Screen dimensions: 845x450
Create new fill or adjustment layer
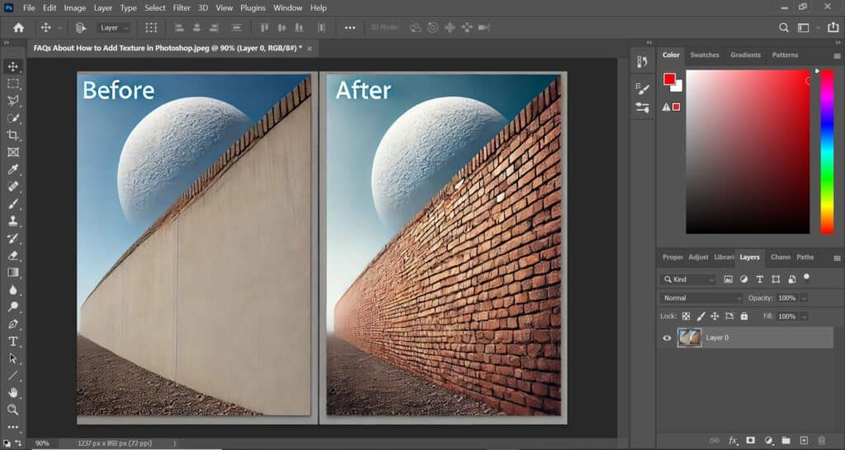tap(768, 440)
